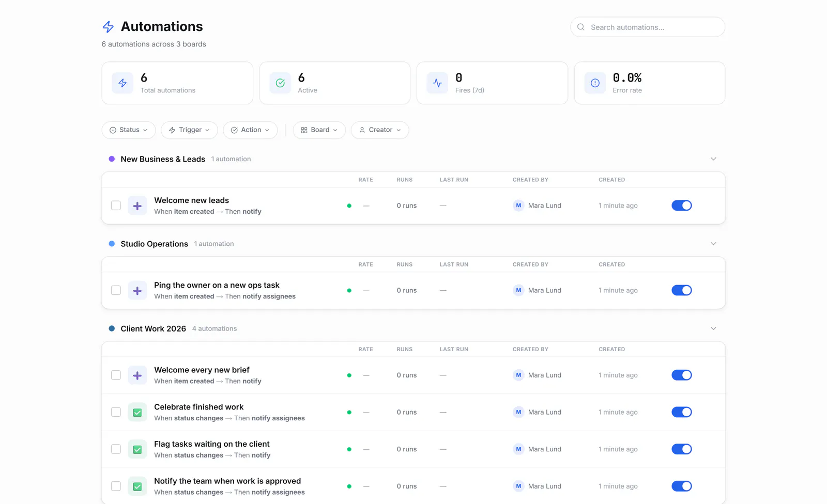Viewport: 827px width, 504px height.
Task: Disable Flag tasks waiting on the client toggle
Action: tap(682, 449)
